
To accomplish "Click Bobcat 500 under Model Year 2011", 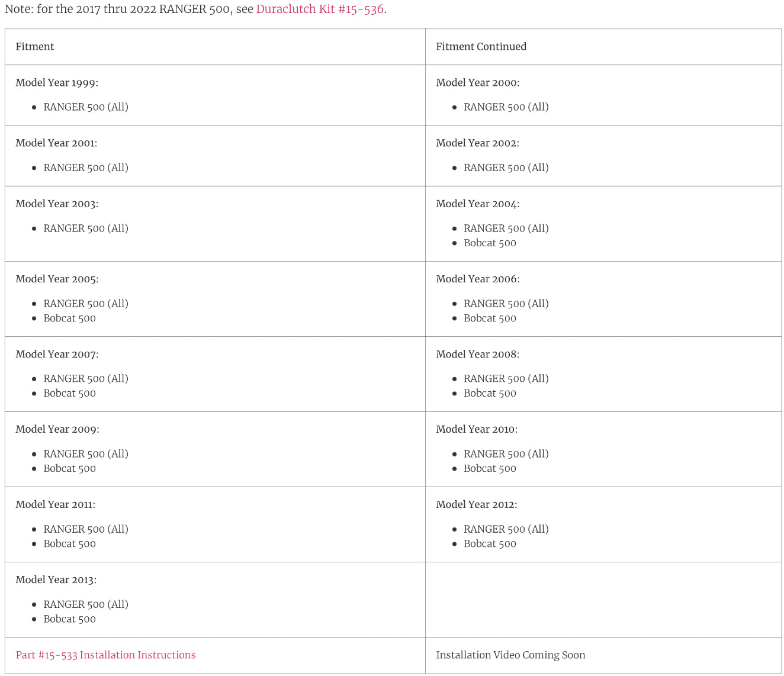I will pyautogui.click(x=69, y=543).
